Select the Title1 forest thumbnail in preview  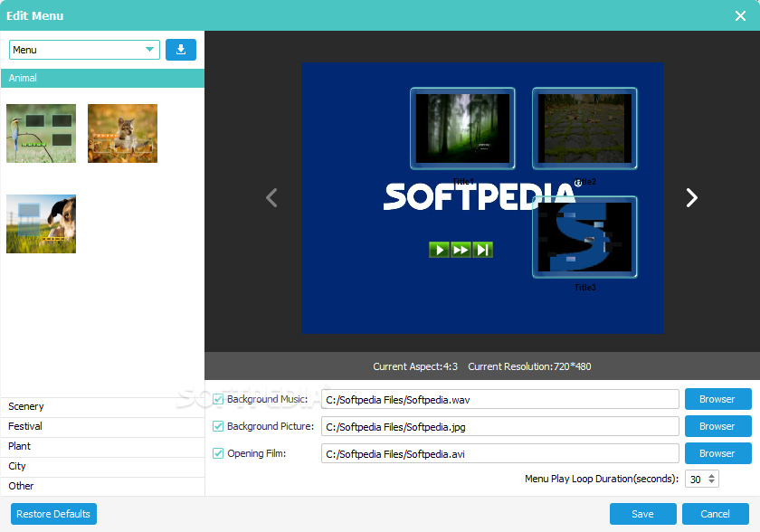click(462, 128)
